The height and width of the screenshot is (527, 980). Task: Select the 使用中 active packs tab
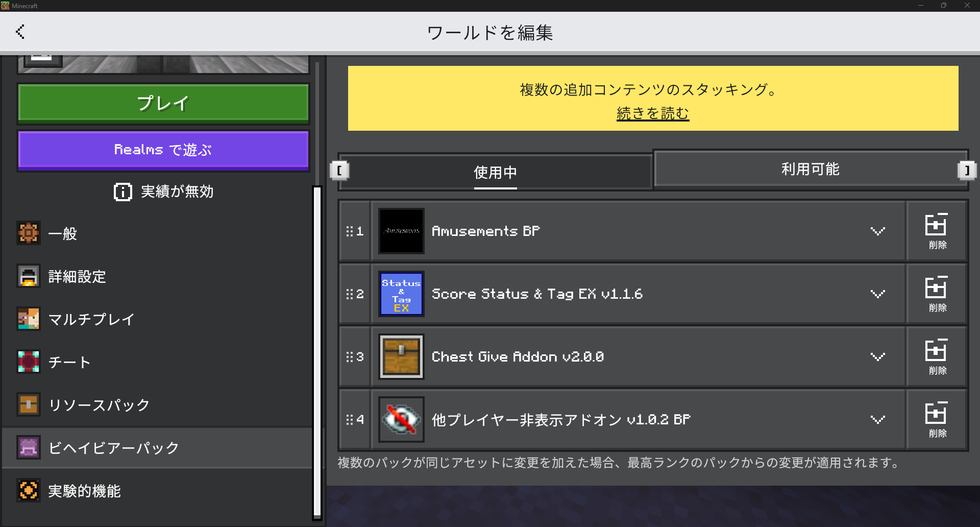pyautogui.click(x=495, y=173)
